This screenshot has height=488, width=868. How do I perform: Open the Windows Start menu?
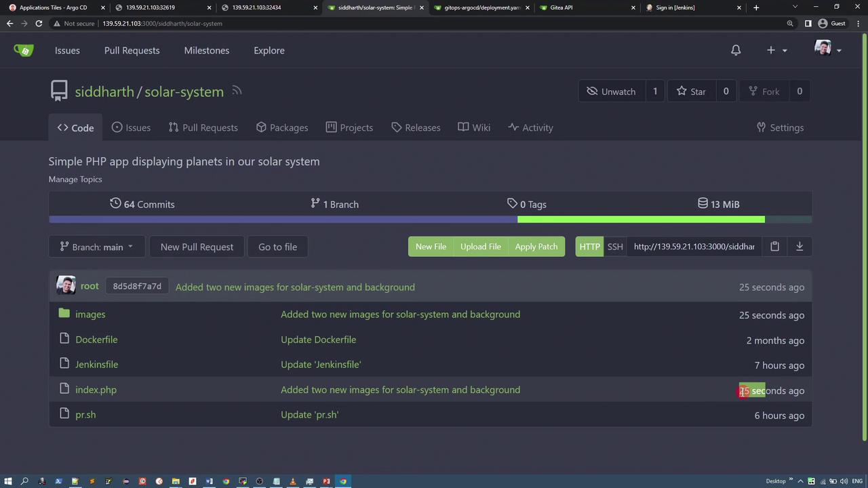pyautogui.click(x=8, y=481)
